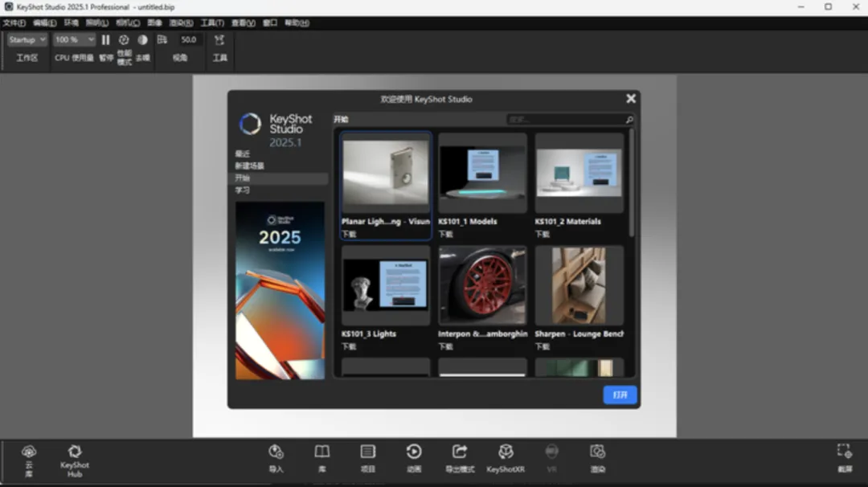Select Start (开始) in welcome sidebar
Image resolution: width=868 pixels, height=487 pixels.
(278, 178)
